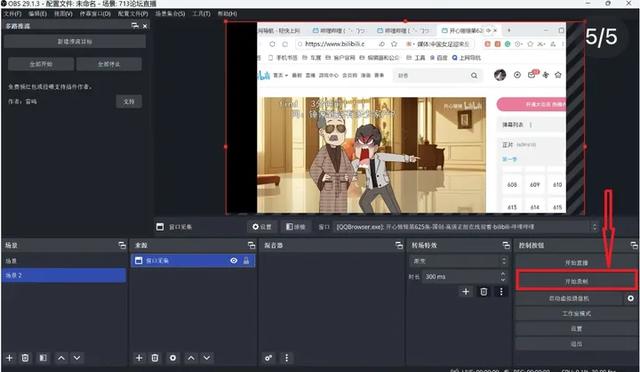
Task: Close the multi-RTMP plugin dock
Action: click(144, 26)
